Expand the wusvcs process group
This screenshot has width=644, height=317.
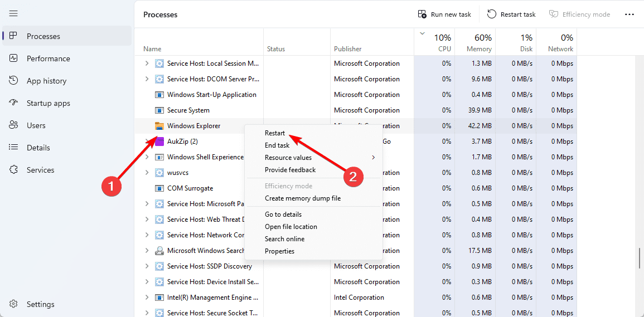pos(147,173)
